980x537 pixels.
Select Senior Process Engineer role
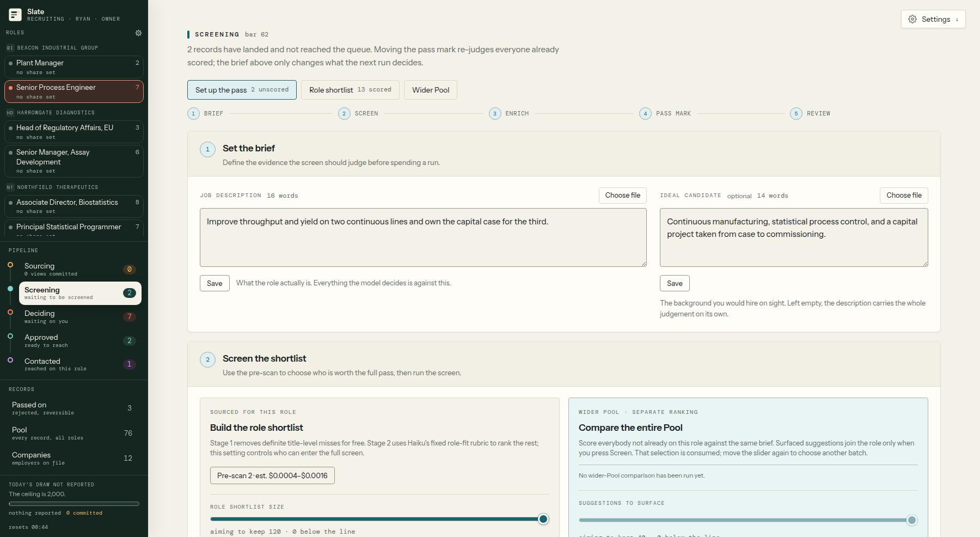[74, 91]
